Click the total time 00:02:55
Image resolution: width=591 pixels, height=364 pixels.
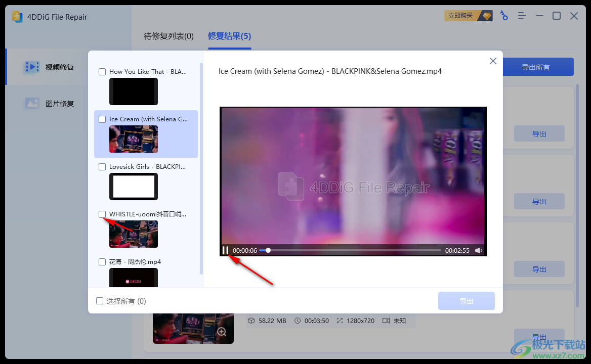coord(457,250)
